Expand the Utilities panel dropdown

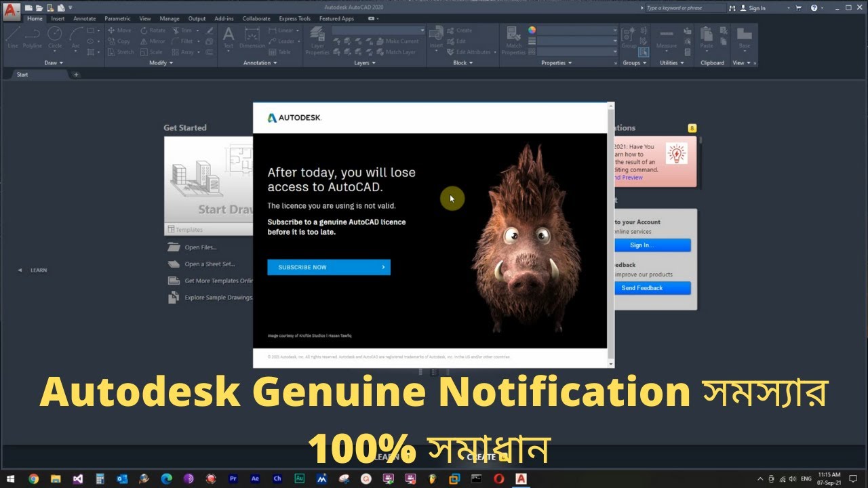tap(671, 63)
